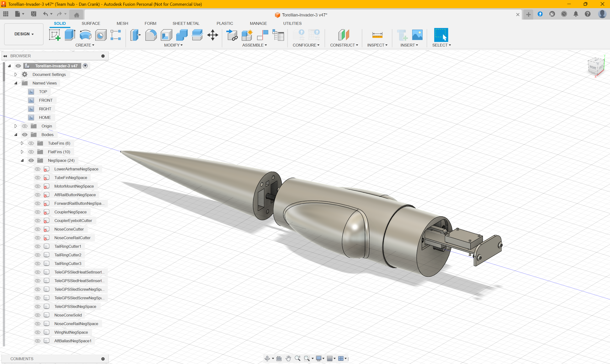Click the Move/Copy arrows icon

click(x=212, y=35)
